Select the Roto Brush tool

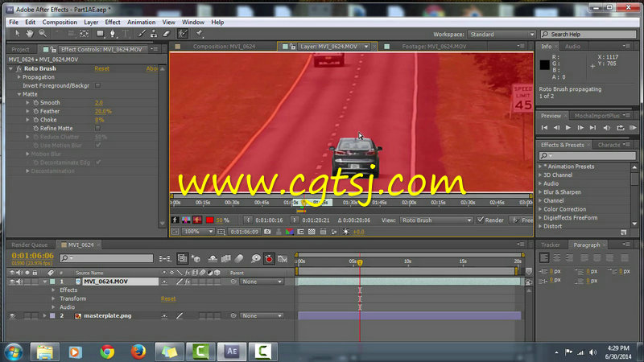pos(183,34)
